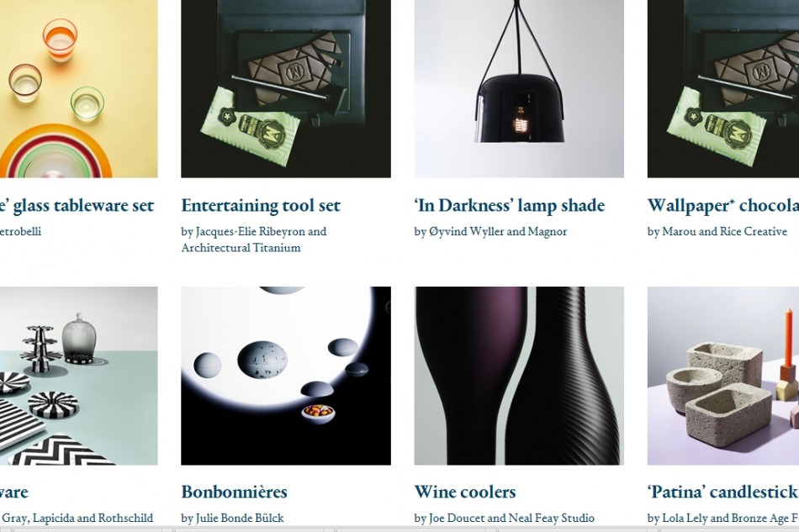Select byline Jacques-Elie Ribeyron and Architectural Titanium
This screenshot has height=532, width=799.
(254, 240)
